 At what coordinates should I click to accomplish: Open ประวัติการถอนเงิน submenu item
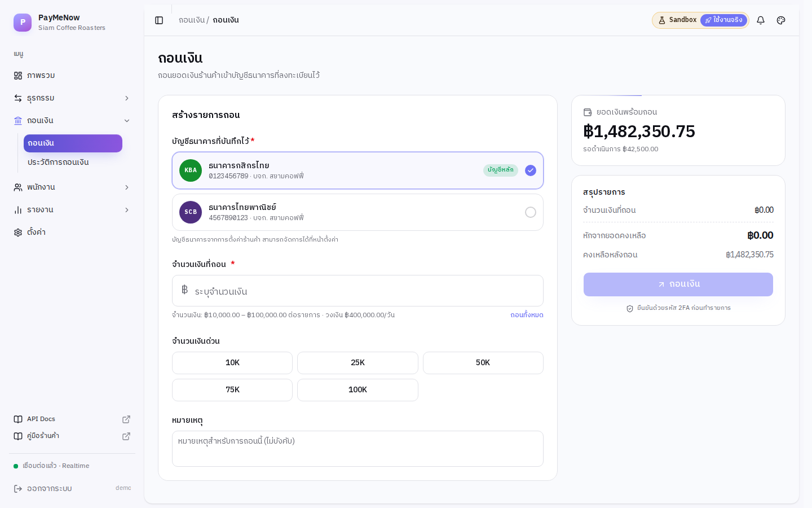point(73,163)
